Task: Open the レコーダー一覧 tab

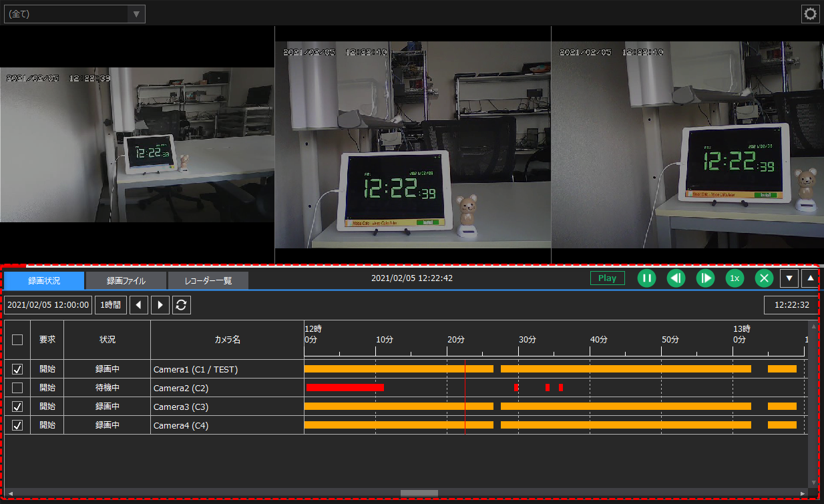Action: (208, 280)
